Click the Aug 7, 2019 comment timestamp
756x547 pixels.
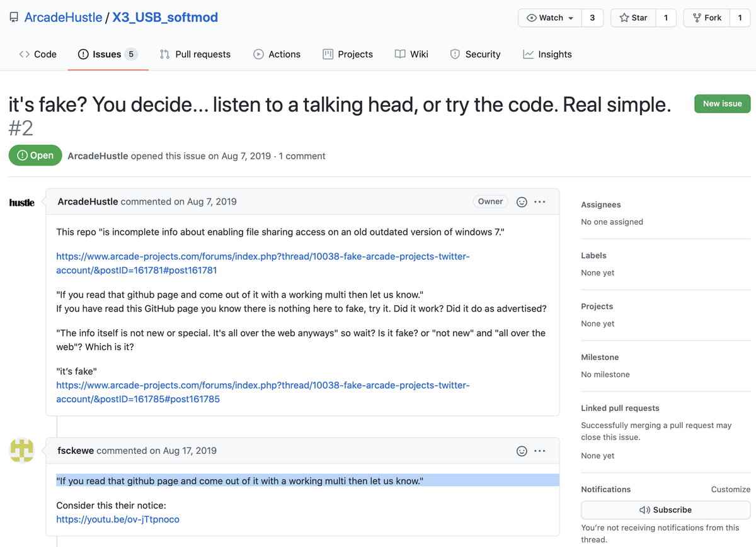coord(212,201)
